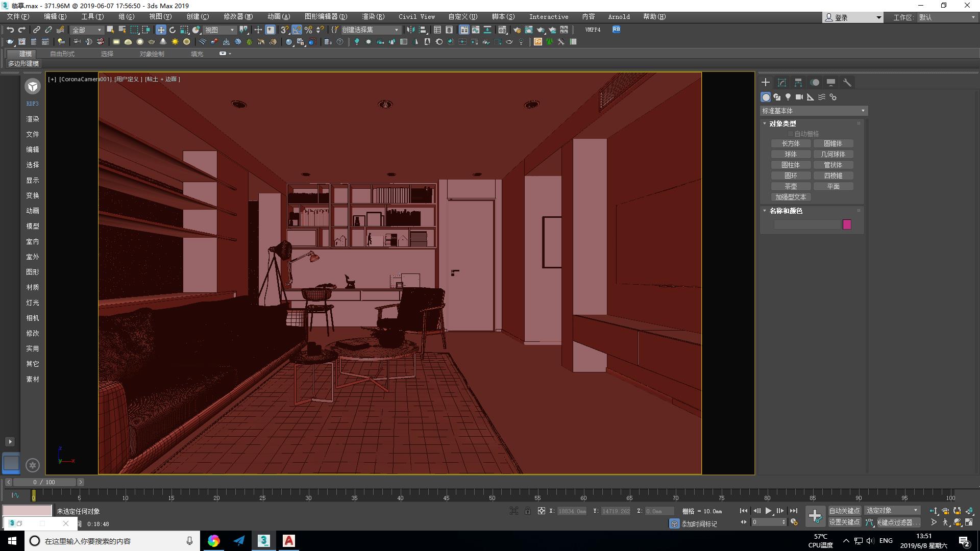
Task: Activate Select and Link chain icon
Action: click(x=37, y=30)
